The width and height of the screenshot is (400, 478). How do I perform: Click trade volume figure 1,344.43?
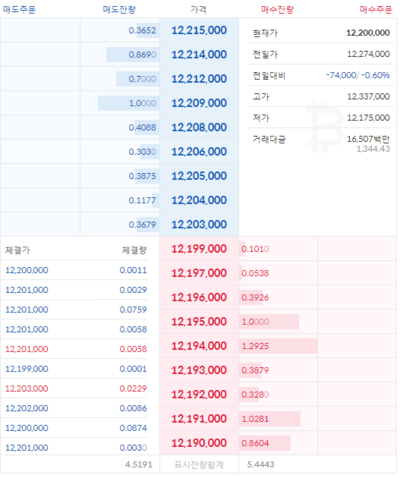pyautogui.click(x=373, y=149)
